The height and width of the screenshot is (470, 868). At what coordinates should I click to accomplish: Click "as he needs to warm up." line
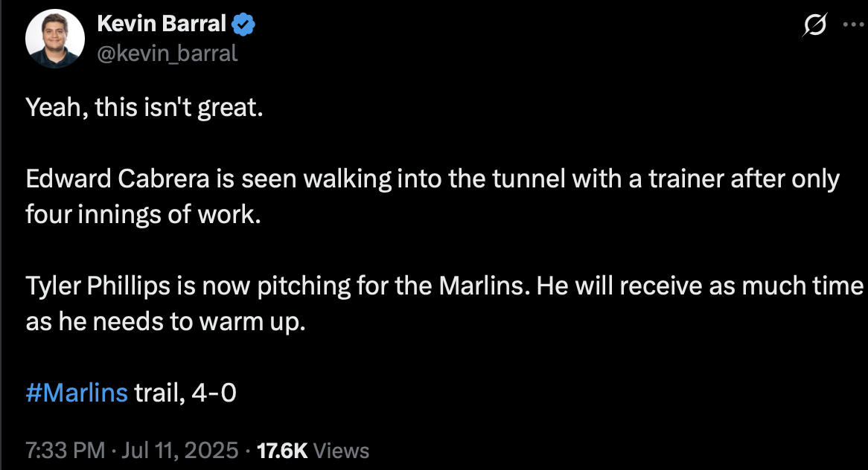[165, 322]
